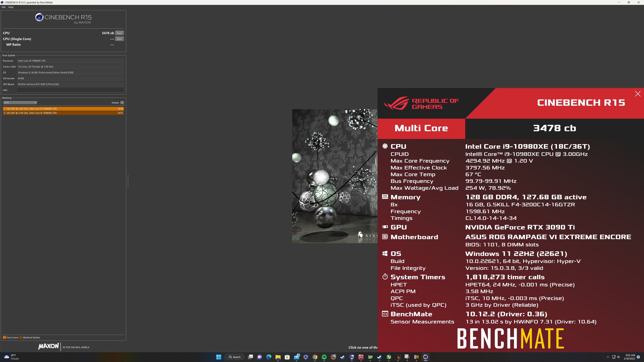Open GPU-Z graphics card icon in taskbar

(x=370, y=357)
